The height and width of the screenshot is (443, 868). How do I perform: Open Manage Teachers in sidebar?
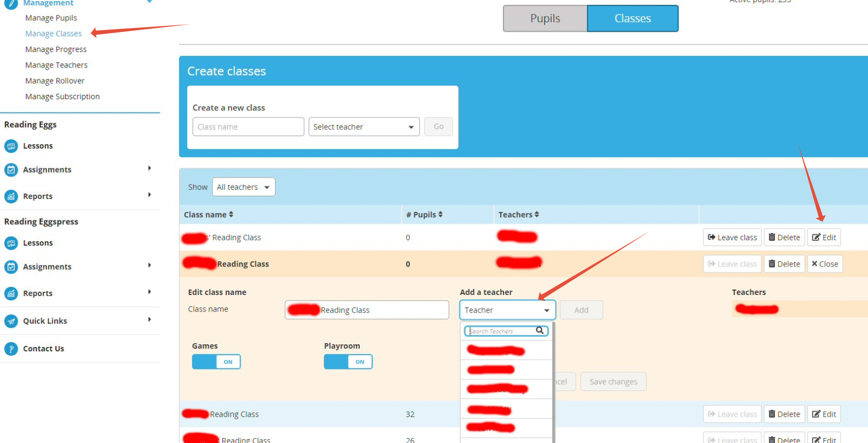click(56, 65)
